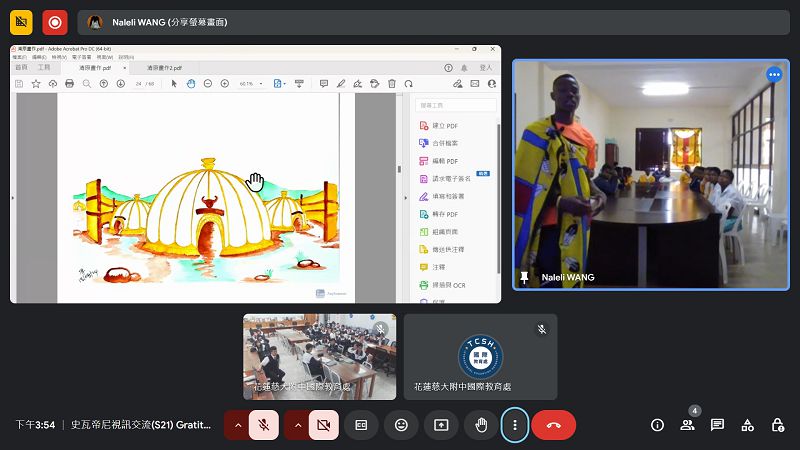Open the emoji reactions button
This screenshot has height=450, width=800.
[401, 425]
